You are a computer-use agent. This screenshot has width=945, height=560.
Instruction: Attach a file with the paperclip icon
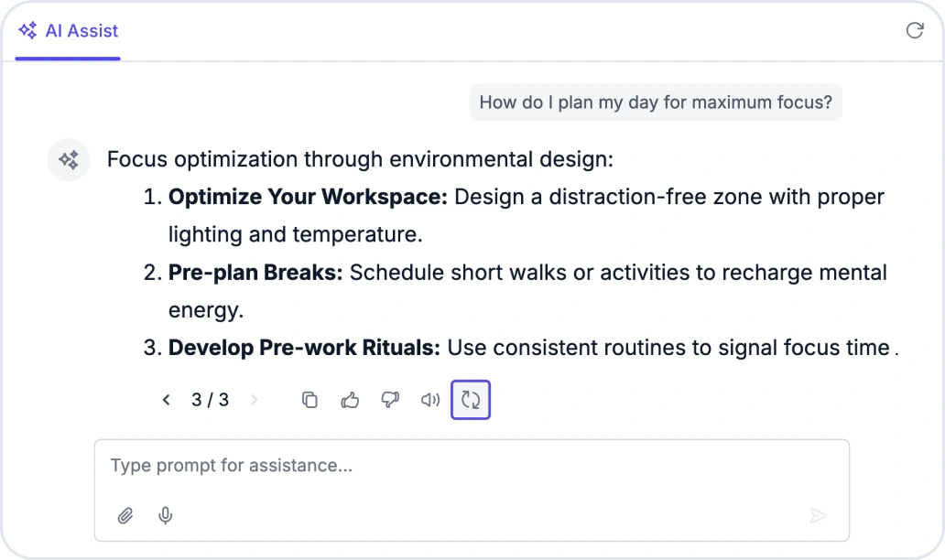tap(125, 515)
